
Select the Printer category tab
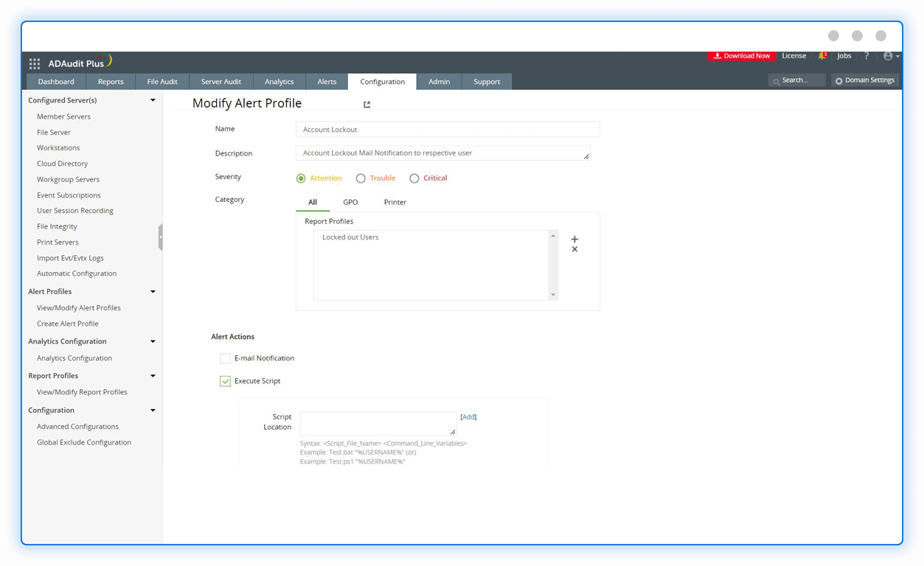point(395,202)
